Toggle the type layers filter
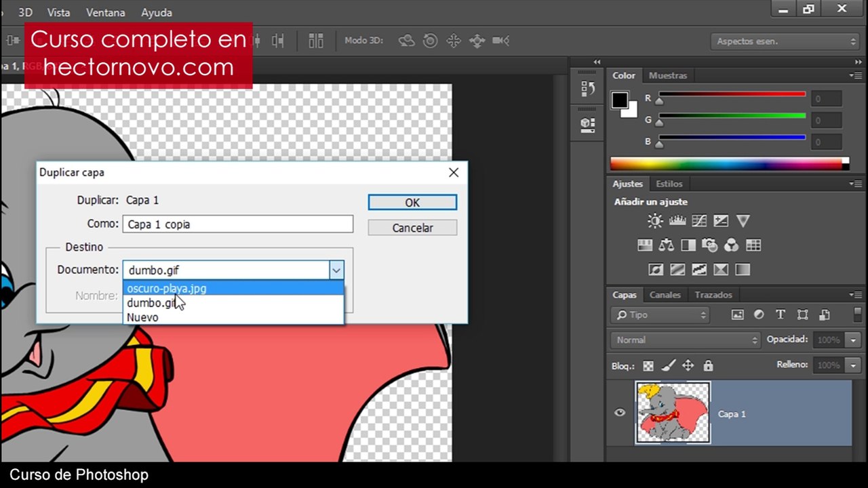This screenshot has height=488, width=868. click(x=781, y=314)
